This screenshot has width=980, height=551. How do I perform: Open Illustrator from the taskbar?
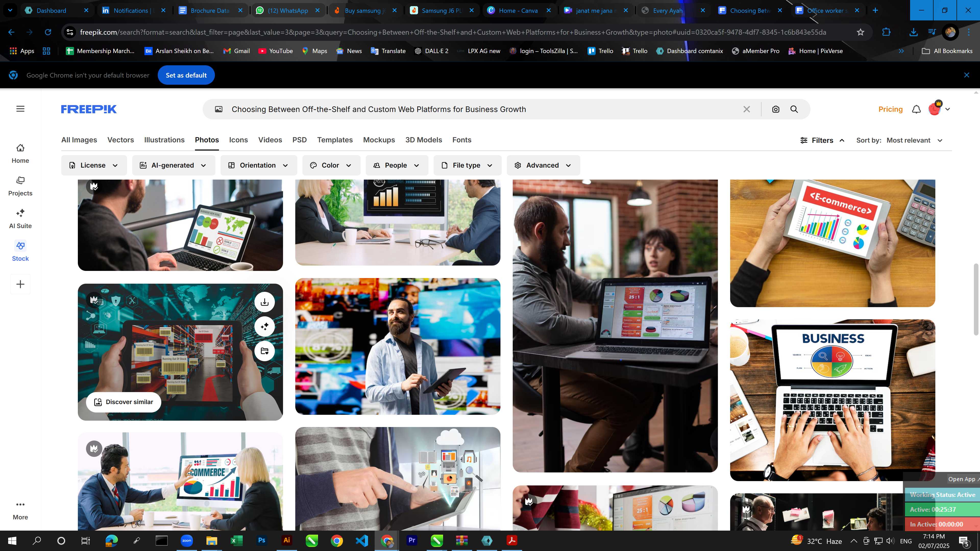(286, 540)
